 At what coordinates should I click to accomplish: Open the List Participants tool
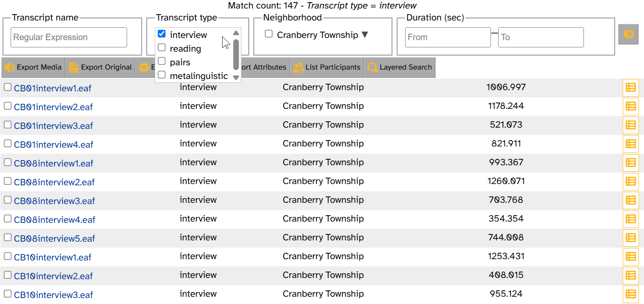(x=327, y=67)
